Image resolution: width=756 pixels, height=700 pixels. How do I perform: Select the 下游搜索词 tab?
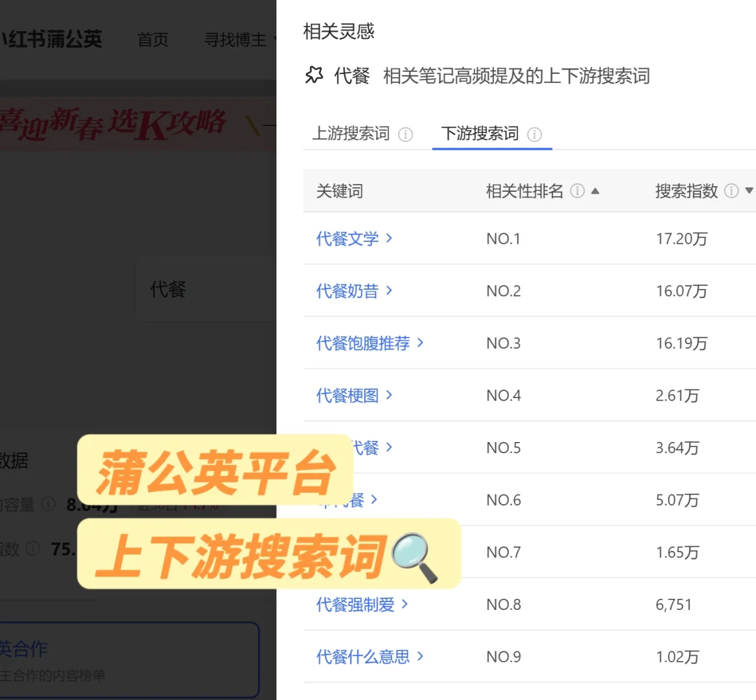click(x=480, y=134)
